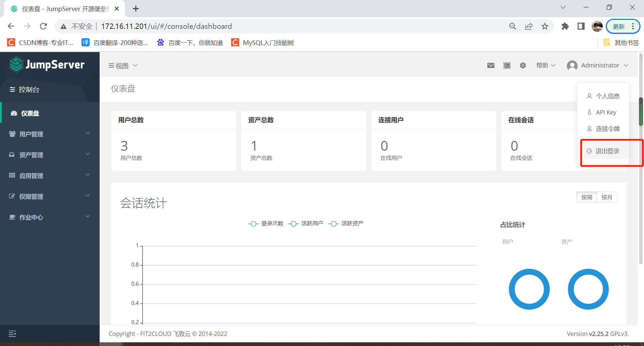Click the browser address bar URL
The image size is (644, 346).
coord(166,26)
